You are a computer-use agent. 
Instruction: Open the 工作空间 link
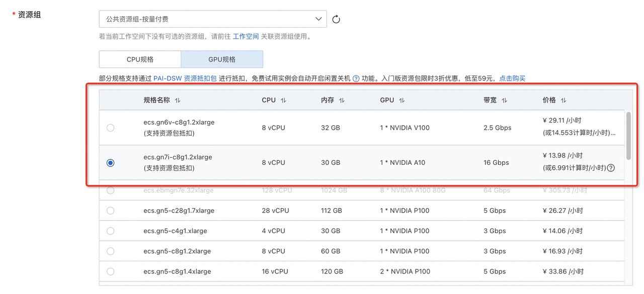[x=246, y=37]
